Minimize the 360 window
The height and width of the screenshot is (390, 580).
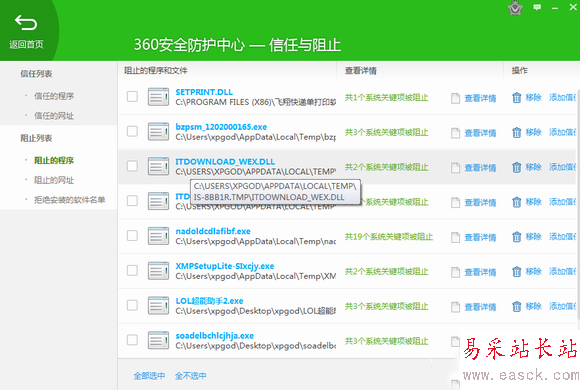point(554,8)
